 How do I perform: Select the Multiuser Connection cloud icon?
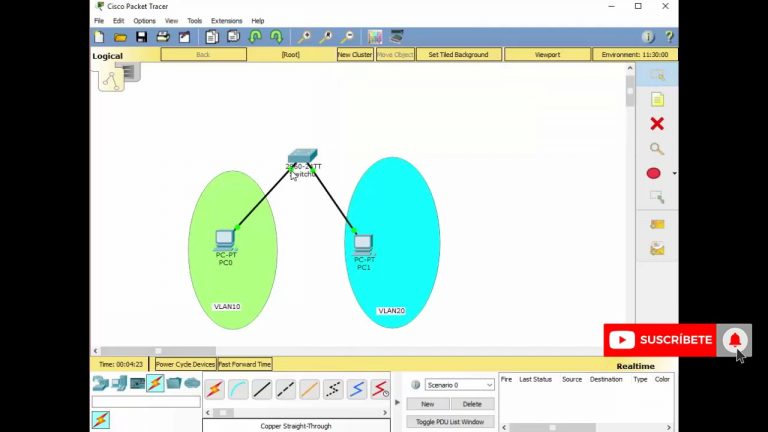tap(192, 383)
